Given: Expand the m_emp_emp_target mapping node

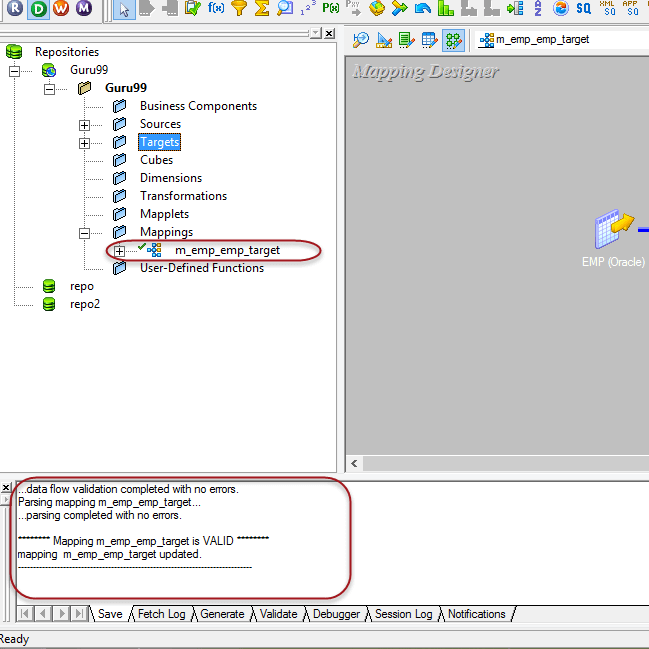Looking at the screenshot, I should pos(120,251).
